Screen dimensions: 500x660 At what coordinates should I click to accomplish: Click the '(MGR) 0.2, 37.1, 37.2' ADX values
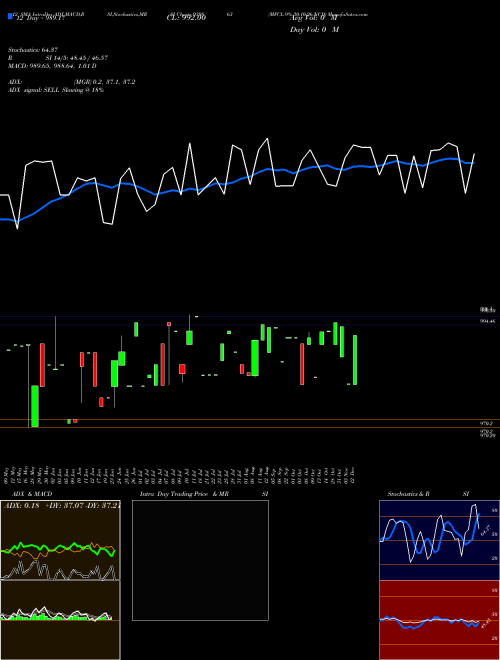[x=104, y=82]
